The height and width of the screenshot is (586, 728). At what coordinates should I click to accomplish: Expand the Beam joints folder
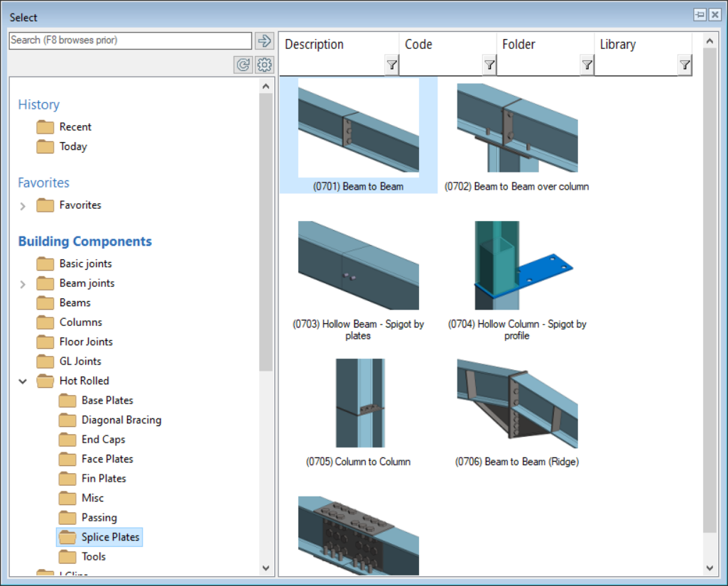pos(21,283)
